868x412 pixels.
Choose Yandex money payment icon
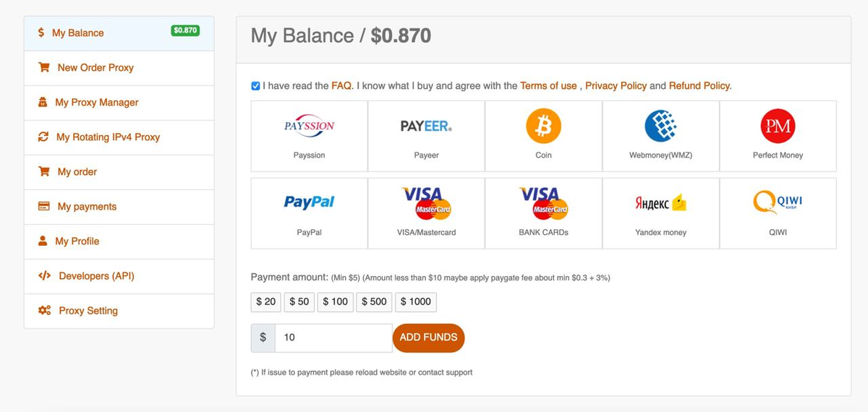(660, 203)
